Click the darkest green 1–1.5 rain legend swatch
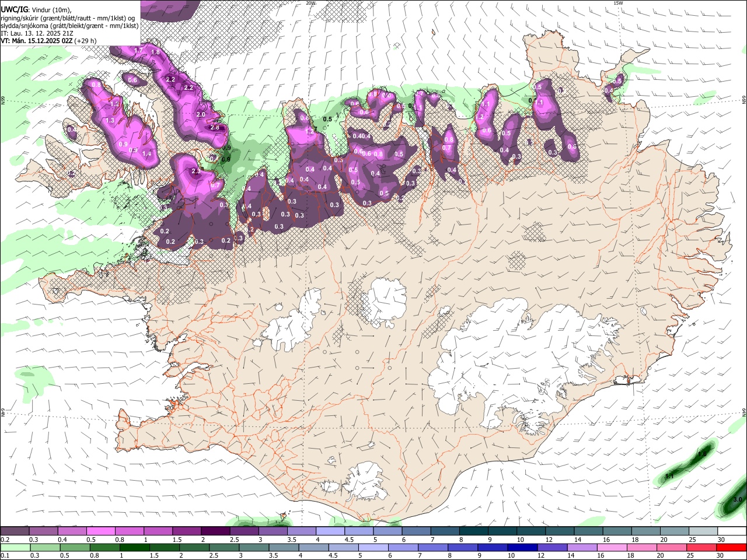This screenshot has width=747, height=560. [135, 547]
